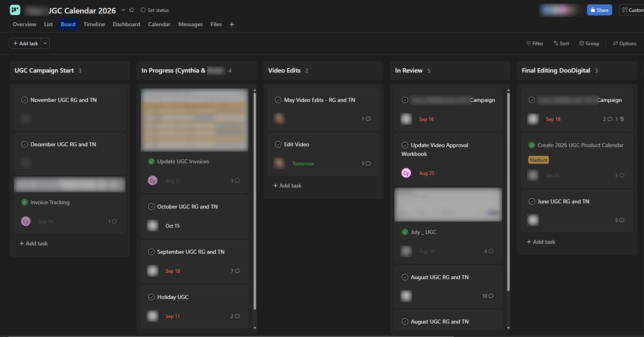644x337 pixels.
Task: Toggle completion on Invoice Tracking task
Action: (25, 202)
